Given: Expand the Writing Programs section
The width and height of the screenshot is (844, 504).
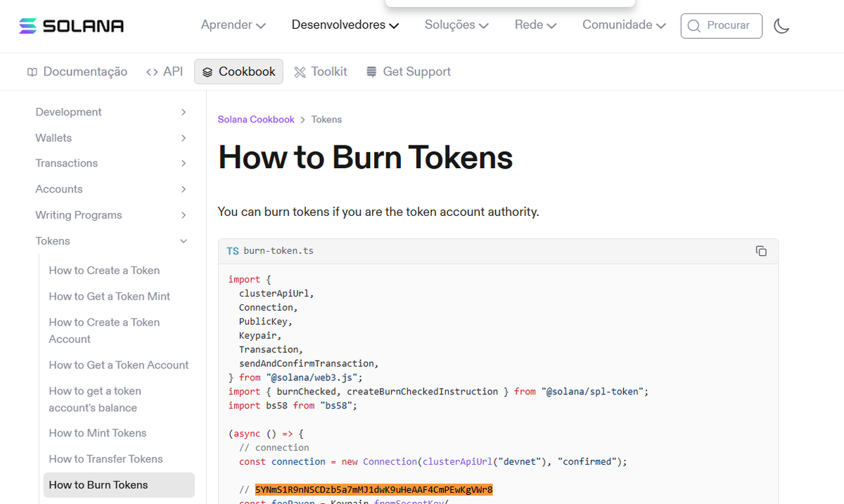Looking at the screenshot, I should click(x=112, y=215).
